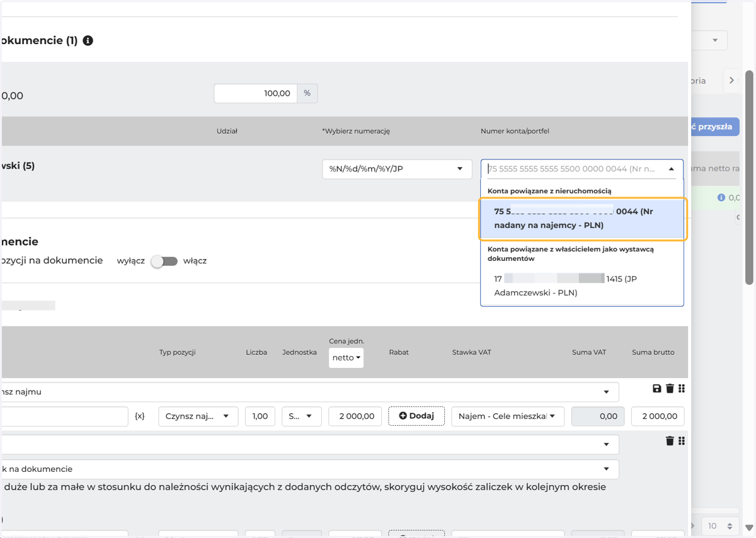Screen dimensions: 756x538
Task: Click the % unit label beside 100,00
Action: pyautogui.click(x=307, y=93)
